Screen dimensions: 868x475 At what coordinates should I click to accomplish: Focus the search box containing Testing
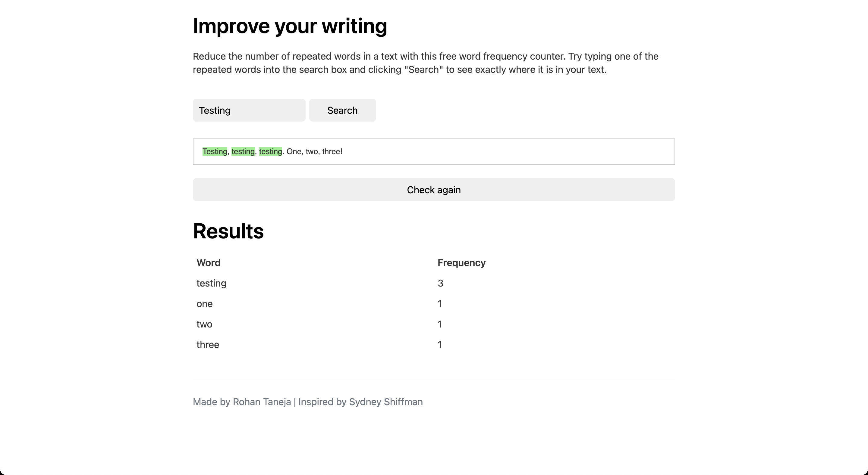[x=249, y=110]
